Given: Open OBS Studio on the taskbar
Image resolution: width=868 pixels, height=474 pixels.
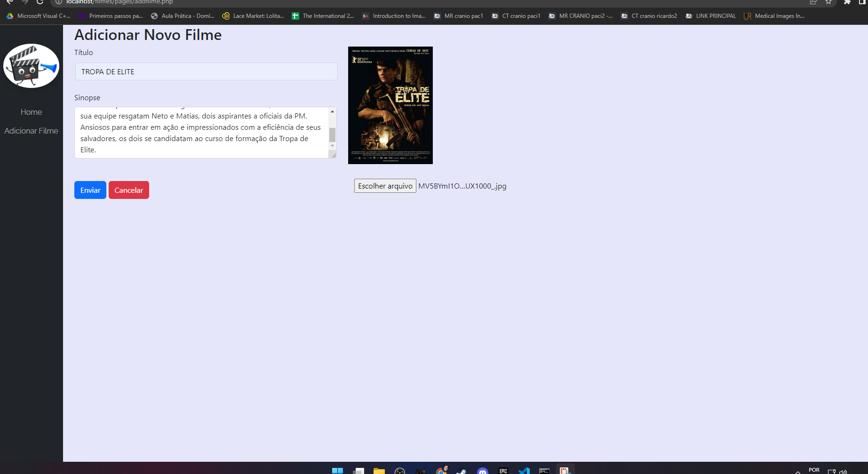Looking at the screenshot, I should coord(400,470).
